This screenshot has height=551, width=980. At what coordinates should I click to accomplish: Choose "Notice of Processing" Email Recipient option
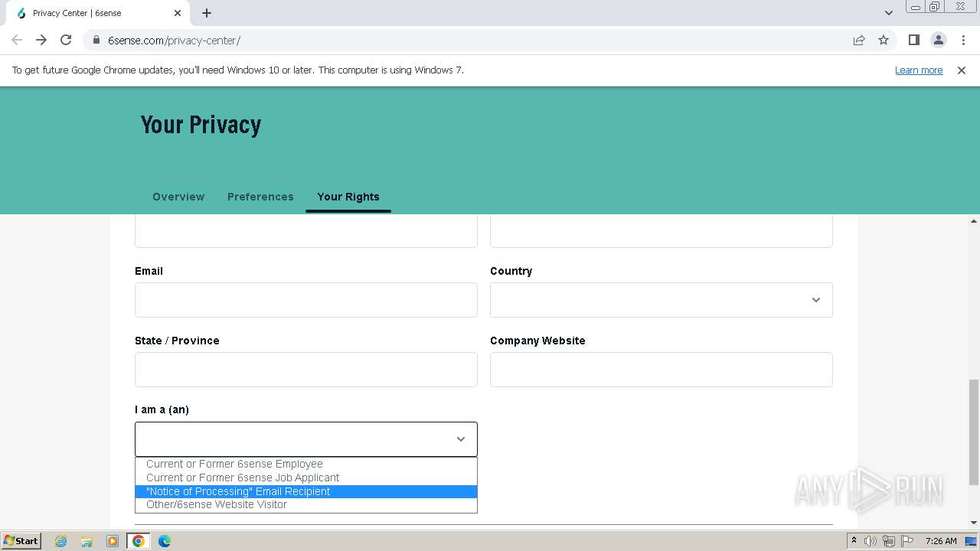coord(306,491)
